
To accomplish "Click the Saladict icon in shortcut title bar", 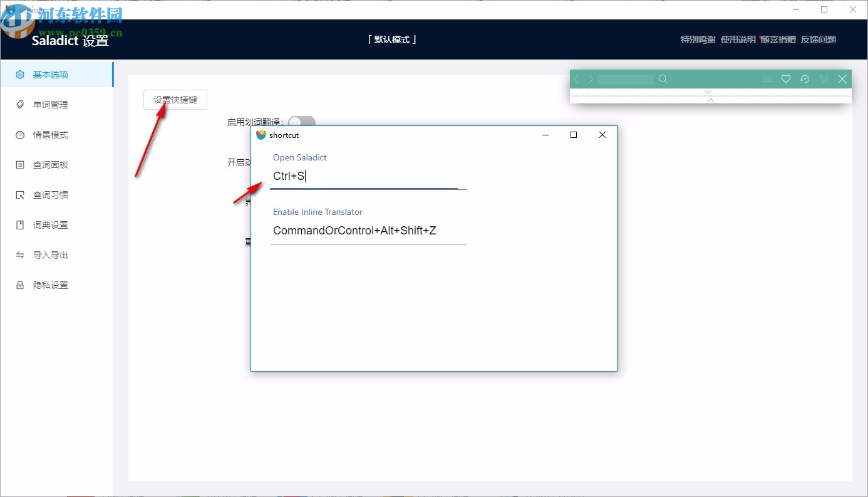I will 261,135.
